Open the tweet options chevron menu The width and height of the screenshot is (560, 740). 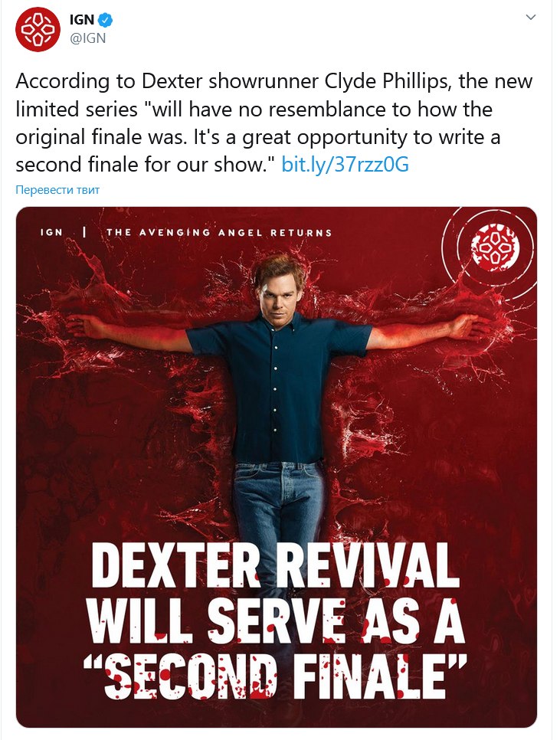531,18
